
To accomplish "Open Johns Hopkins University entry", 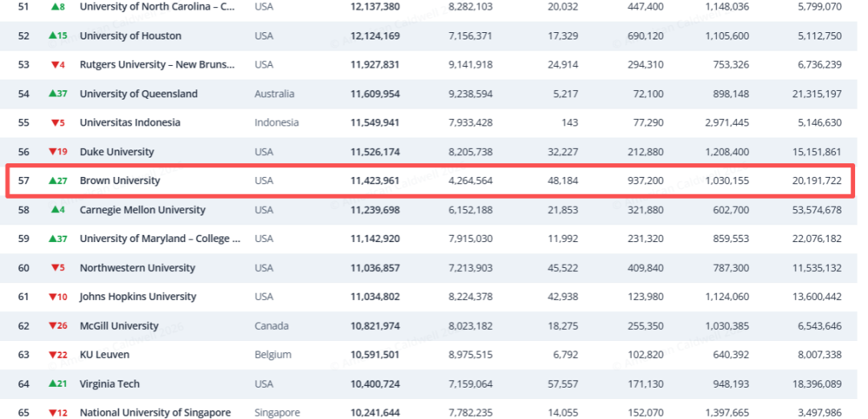I will tap(138, 297).
